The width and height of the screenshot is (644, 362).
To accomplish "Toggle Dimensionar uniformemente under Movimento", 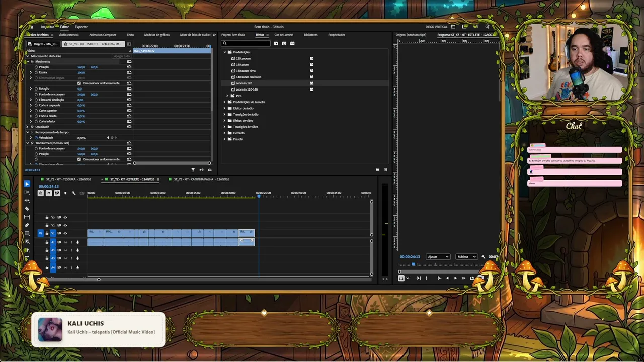I will pos(79,83).
